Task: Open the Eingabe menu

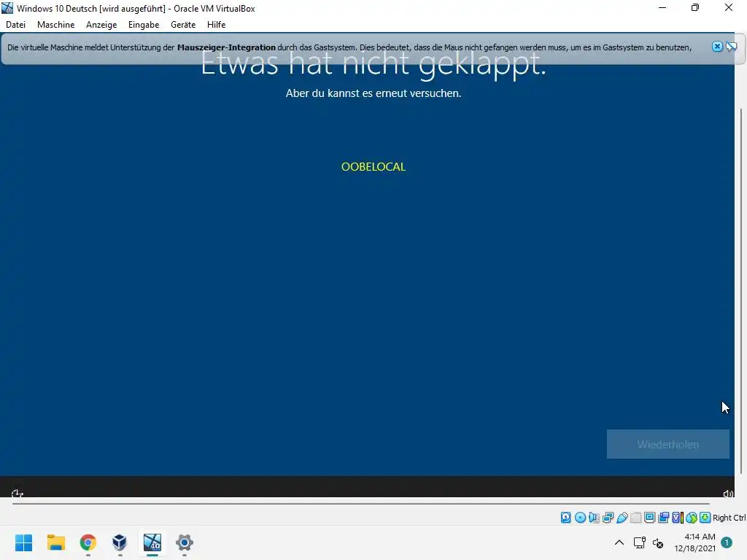Action: click(x=144, y=25)
